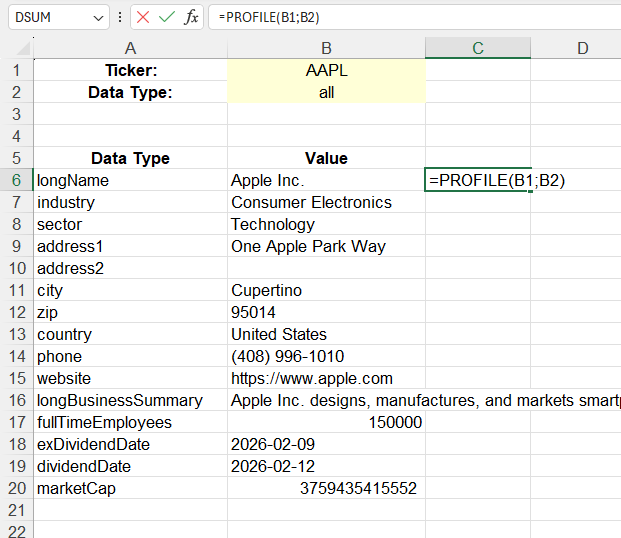Select column C header
621x538 pixels.
point(477,49)
